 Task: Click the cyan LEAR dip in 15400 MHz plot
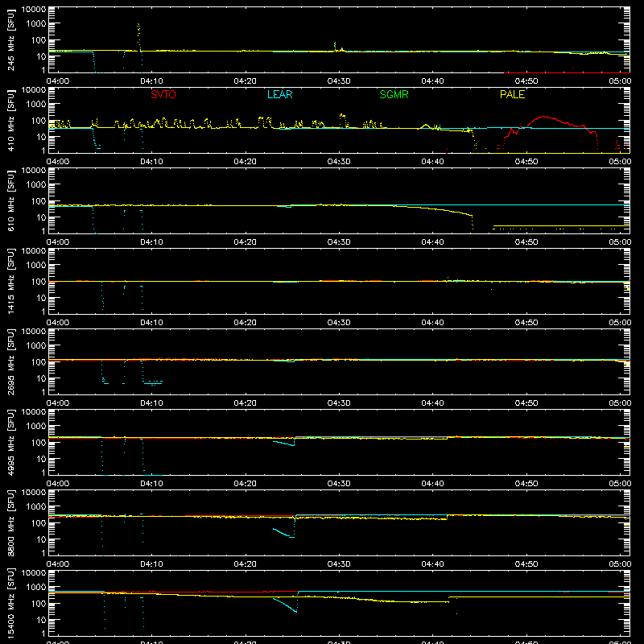point(285,605)
